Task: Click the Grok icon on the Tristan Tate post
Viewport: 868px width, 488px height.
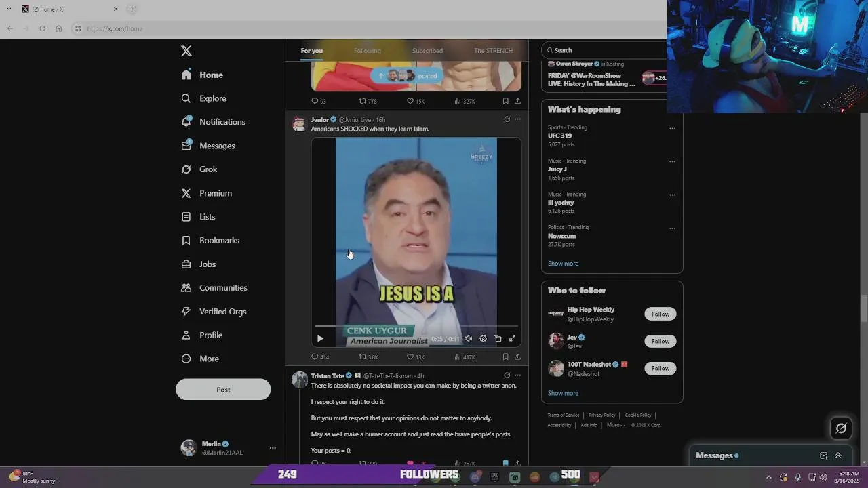Action: tap(507, 375)
